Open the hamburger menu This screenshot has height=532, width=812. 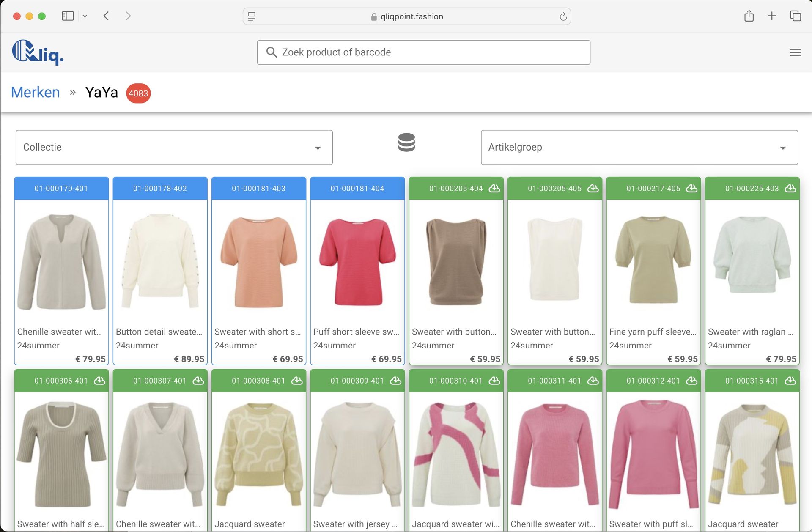pos(796,52)
